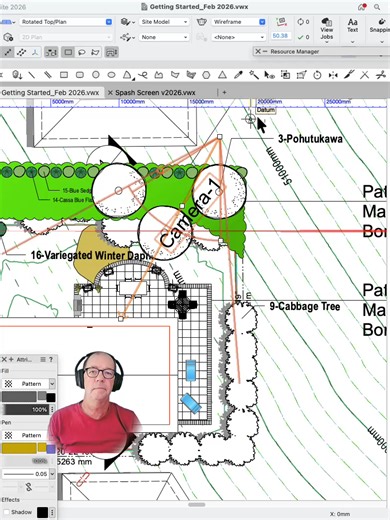Viewport: 390px width, 520px height.
Task: Select the Rectangle tool
Action: click(64, 75)
